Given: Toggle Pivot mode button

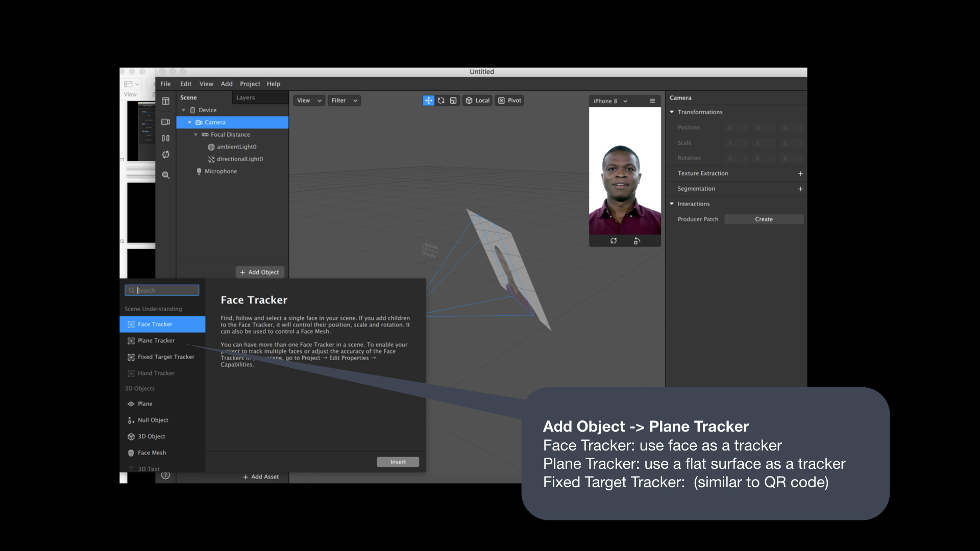Looking at the screenshot, I should click(510, 101).
